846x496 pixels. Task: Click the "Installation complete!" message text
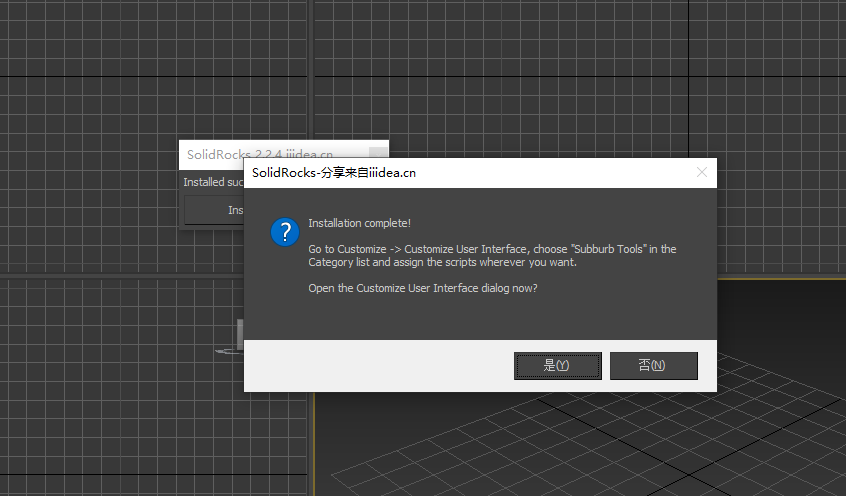[x=359, y=223]
